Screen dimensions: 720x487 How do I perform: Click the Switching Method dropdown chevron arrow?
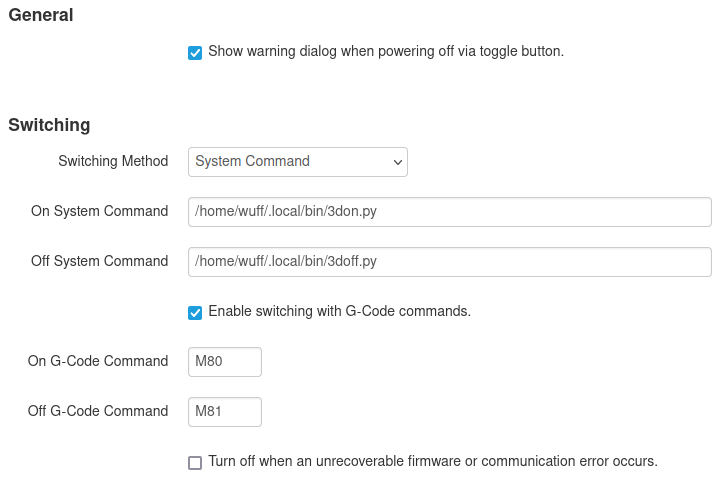pyautogui.click(x=397, y=162)
